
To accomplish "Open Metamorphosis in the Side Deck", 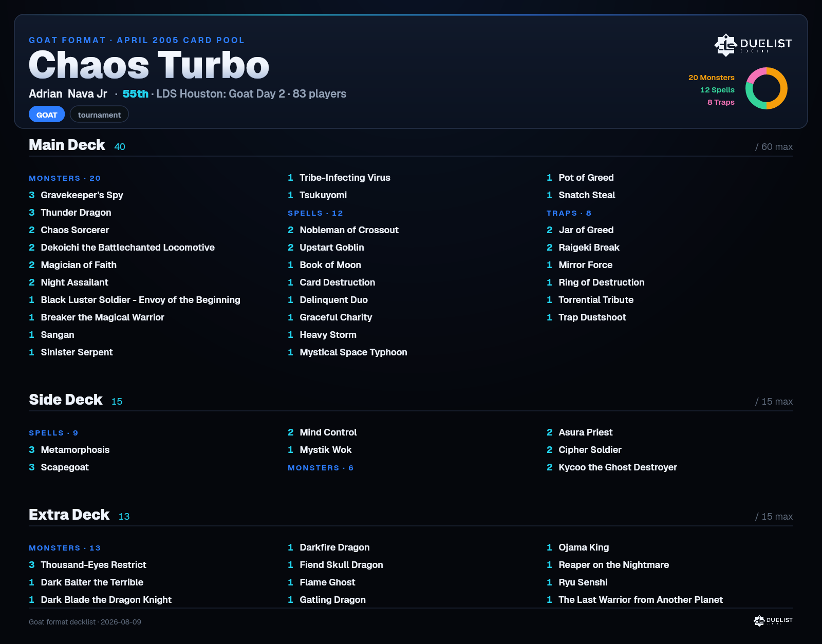I will (x=69, y=450).
